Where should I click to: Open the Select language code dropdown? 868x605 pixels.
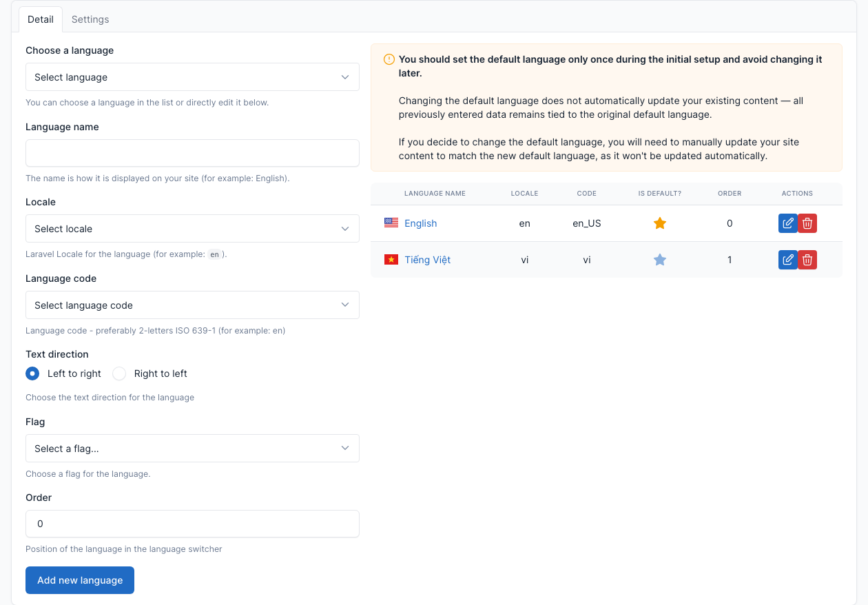[x=192, y=305]
